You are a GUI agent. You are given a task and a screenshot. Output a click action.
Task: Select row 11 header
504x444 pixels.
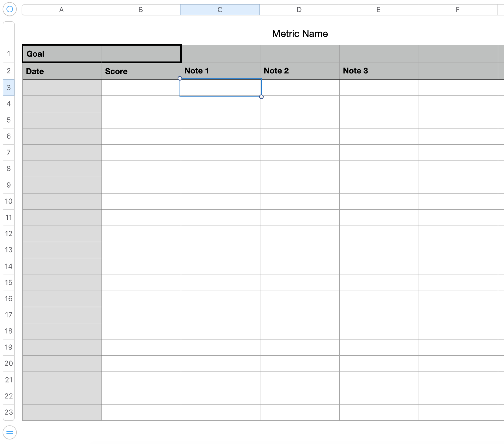9,217
